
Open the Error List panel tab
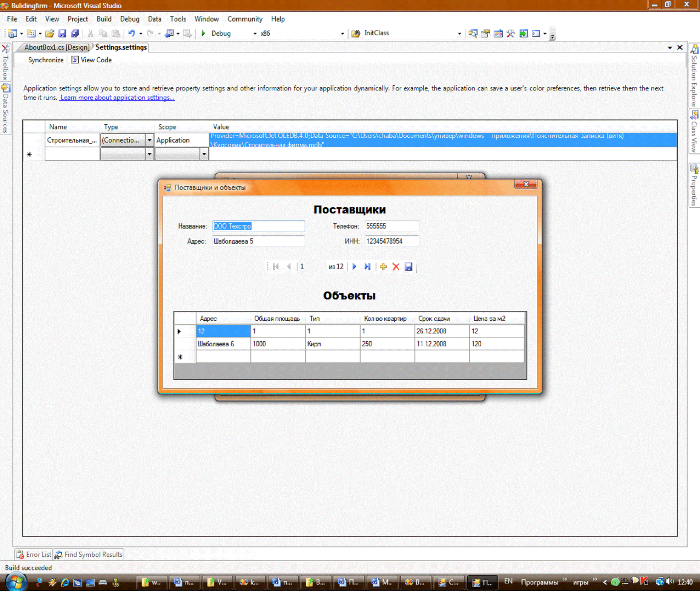[34, 554]
